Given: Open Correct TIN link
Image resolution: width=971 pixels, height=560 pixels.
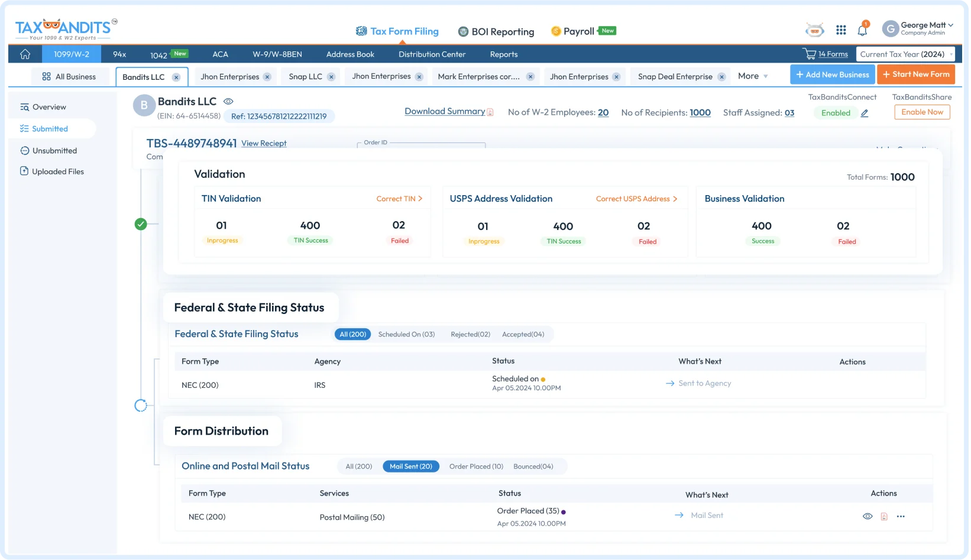Looking at the screenshot, I should click(400, 199).
